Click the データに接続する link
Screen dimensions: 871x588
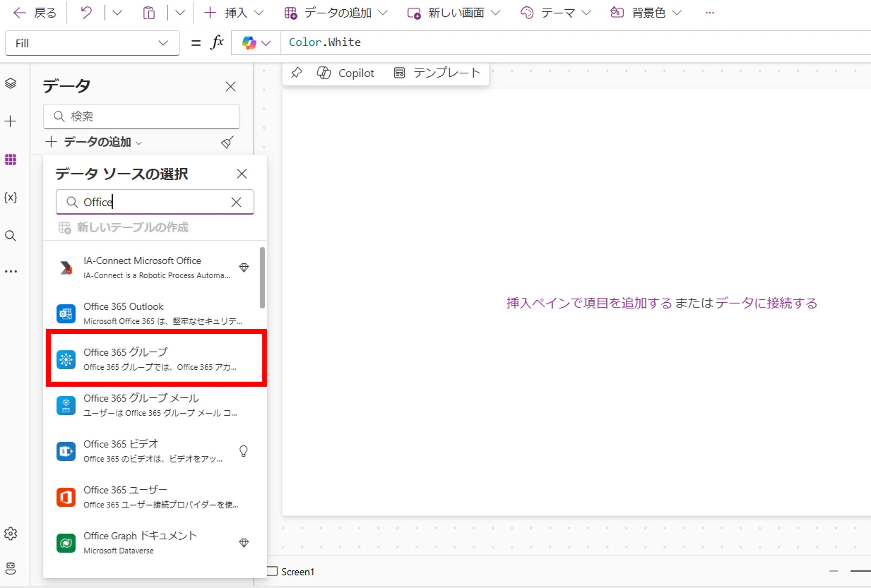(766, 303)
